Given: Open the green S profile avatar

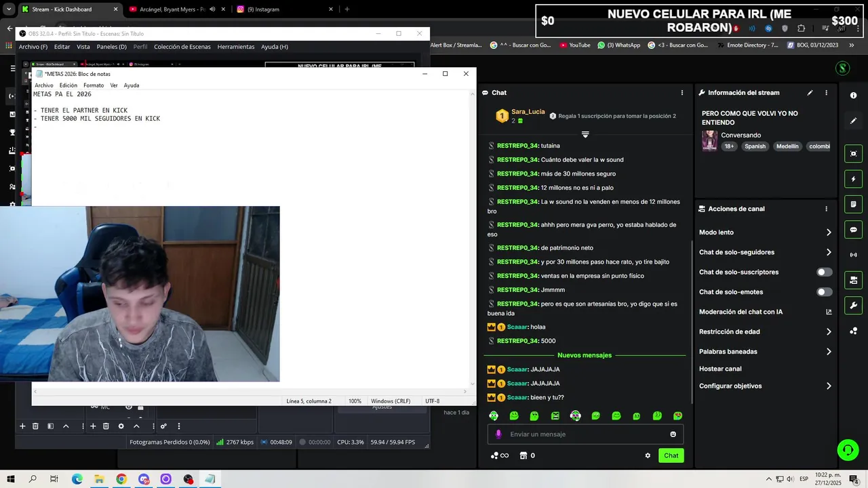Looking at the screenshot, I should pyautogui.click(x=843, y=68).
